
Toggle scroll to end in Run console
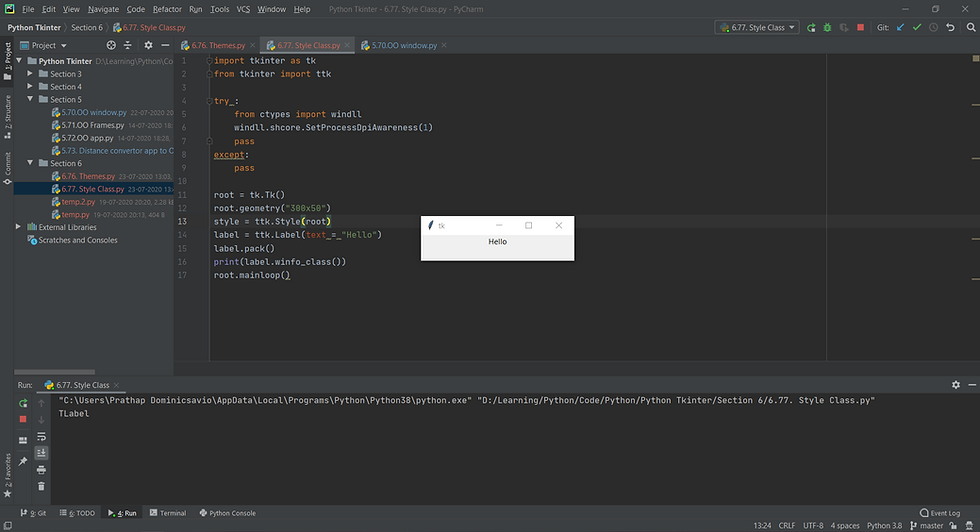41,453
